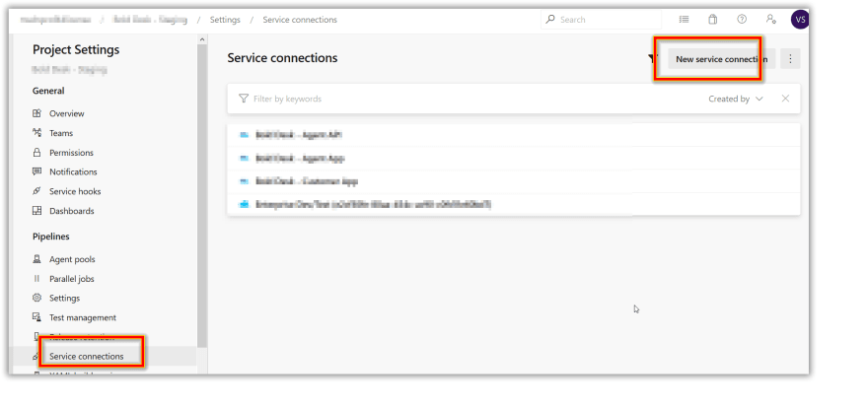Click the sidebar vertical scrollbar thumb

tap(202, 196)
